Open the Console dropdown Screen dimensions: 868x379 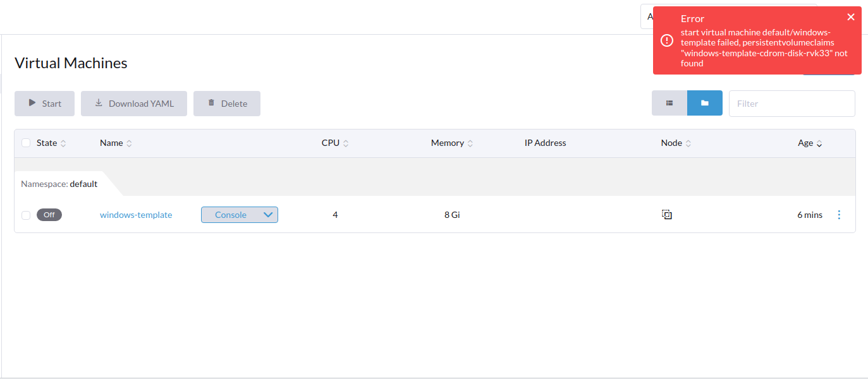coord(269,215)
